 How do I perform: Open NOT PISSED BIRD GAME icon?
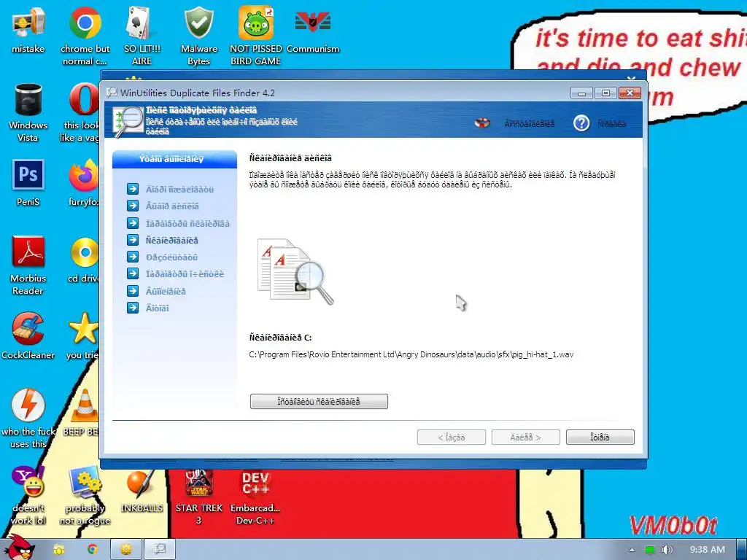click(x=256, y=36)
